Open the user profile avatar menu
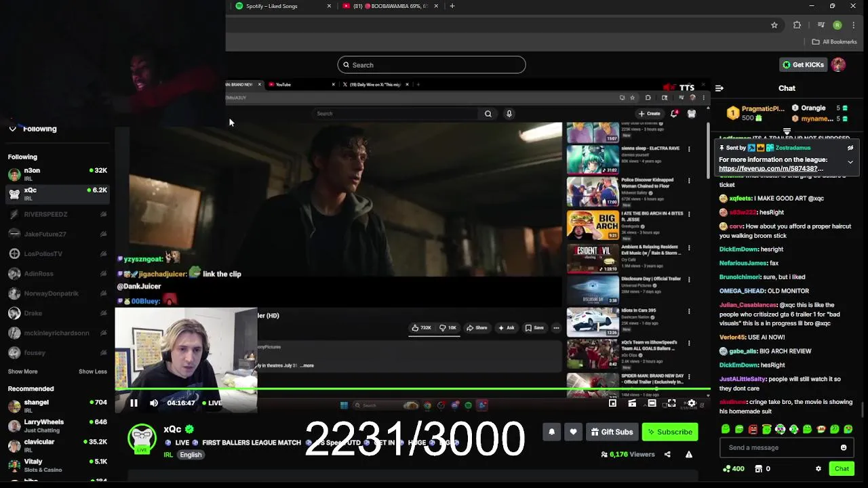 click(x=838, y=65)
